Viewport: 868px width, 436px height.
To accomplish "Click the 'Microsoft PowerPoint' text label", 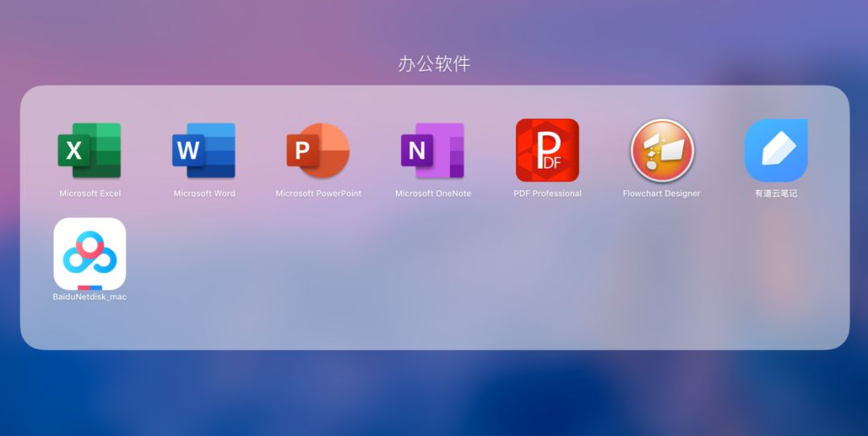I will click(x=319, y=194).
